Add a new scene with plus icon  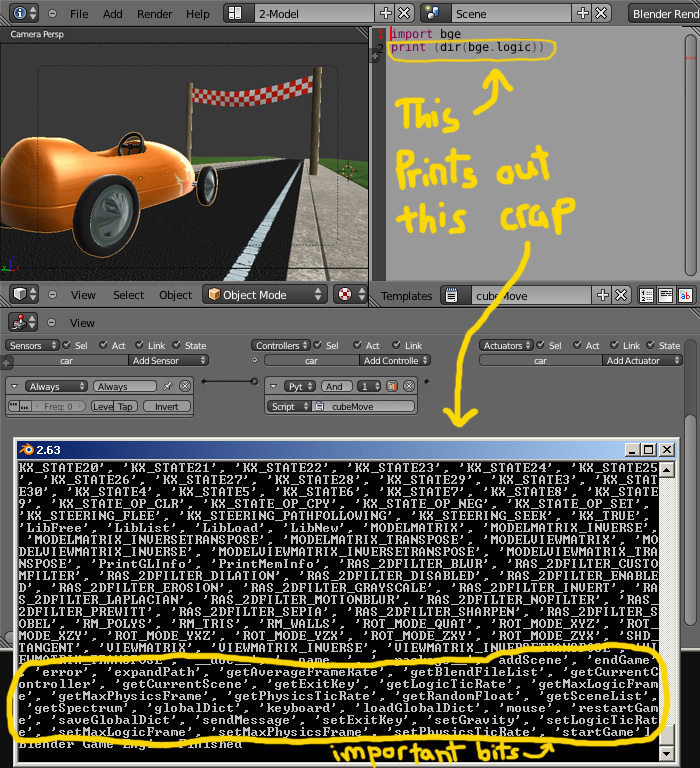[x=582, y=13]
